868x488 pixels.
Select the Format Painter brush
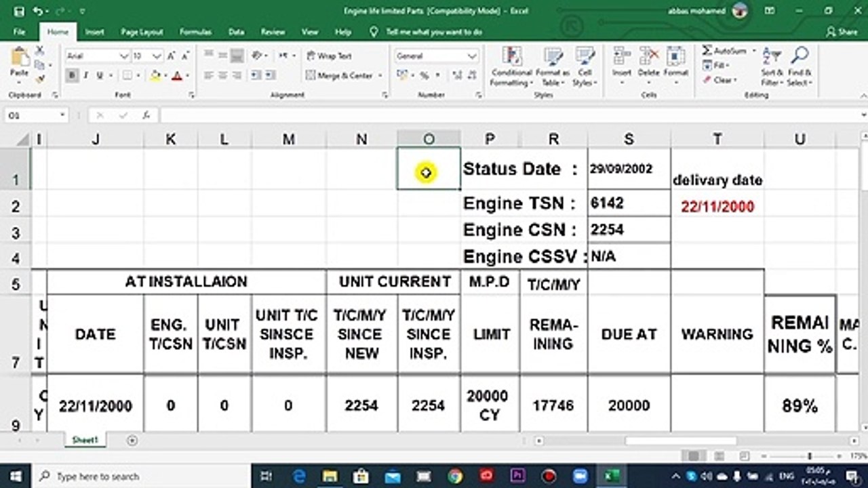coord(40,78)
